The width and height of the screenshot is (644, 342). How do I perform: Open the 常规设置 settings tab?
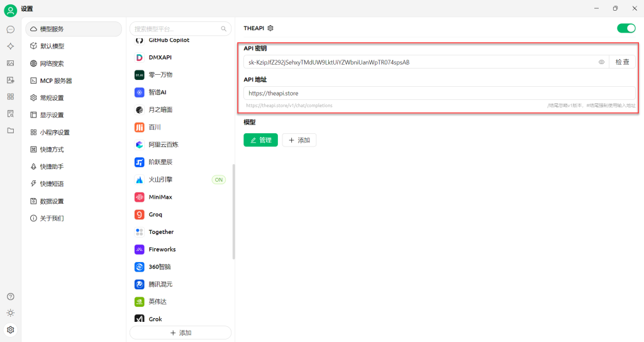(x=74, y=97)
